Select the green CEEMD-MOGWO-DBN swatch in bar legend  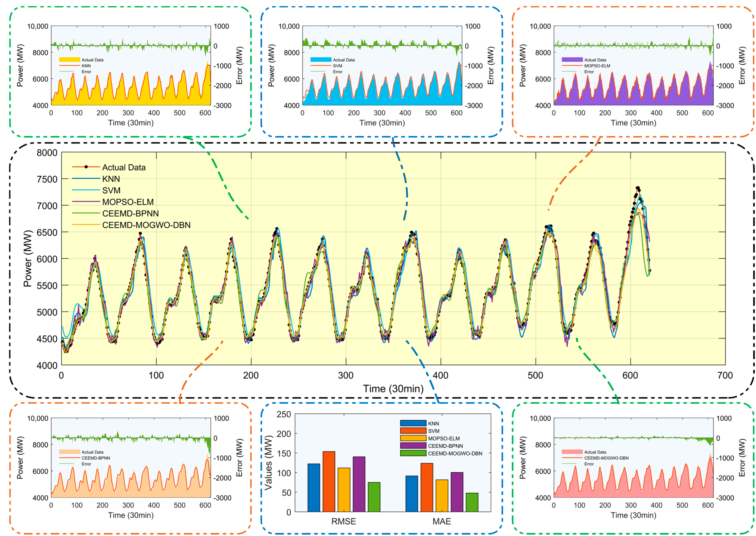coord(413,453)
